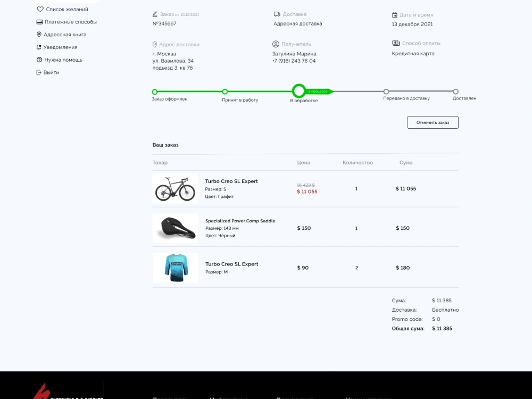Image resolution: width=532 pixels, height=399 pixels.
Task: Click the card icon beside Платежные способы
Action: [x=39, y=22]
